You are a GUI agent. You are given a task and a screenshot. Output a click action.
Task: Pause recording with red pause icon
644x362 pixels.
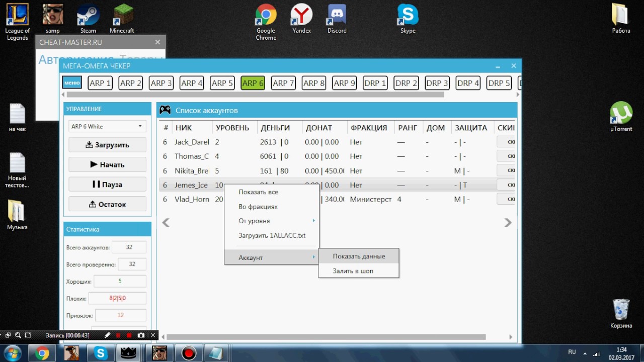tap(118, 335)
